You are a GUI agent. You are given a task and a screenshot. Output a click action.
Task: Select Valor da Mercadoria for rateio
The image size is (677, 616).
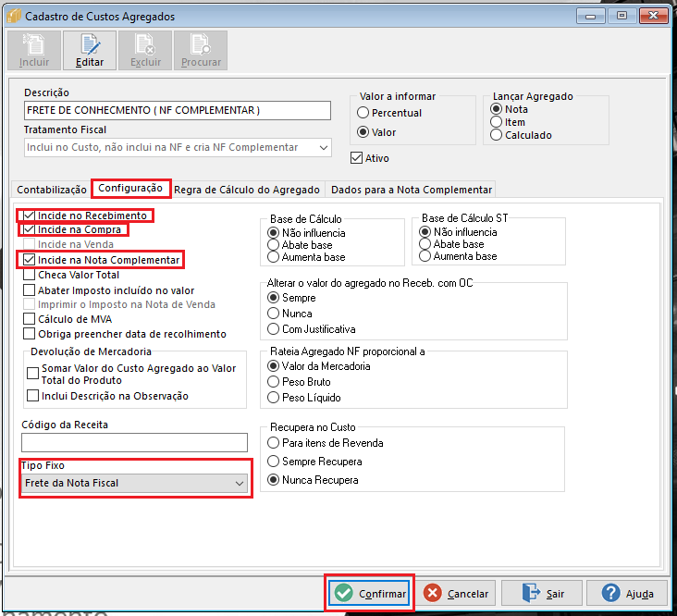coord(319,366)
